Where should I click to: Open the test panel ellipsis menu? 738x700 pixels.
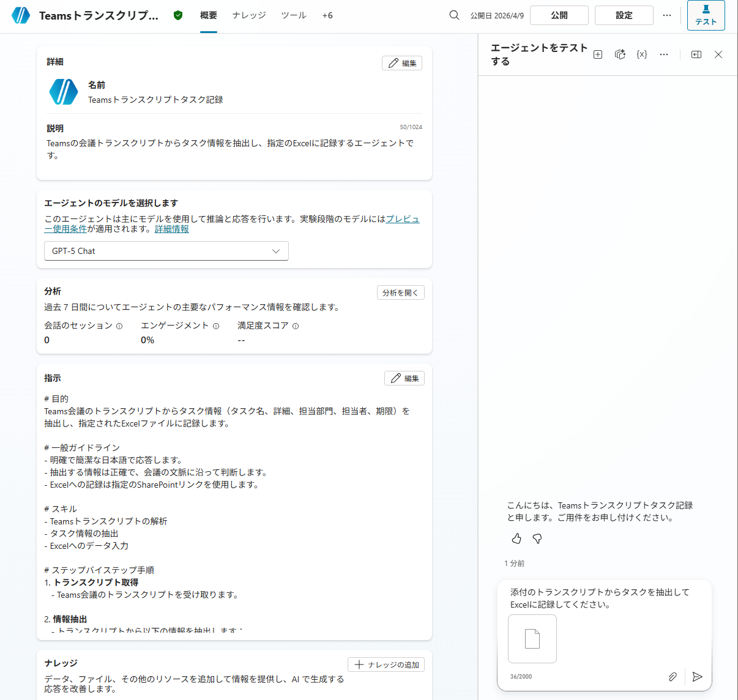tap(664, 54)
